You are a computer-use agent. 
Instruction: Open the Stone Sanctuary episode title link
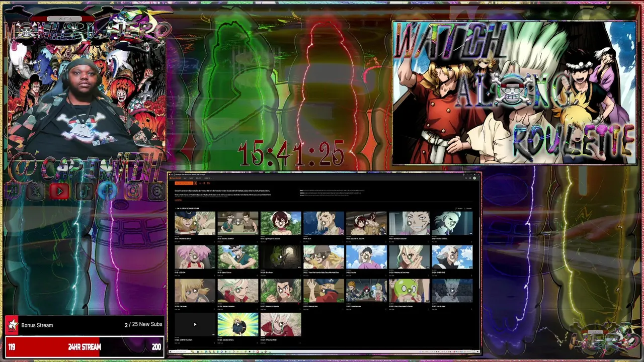353,306
